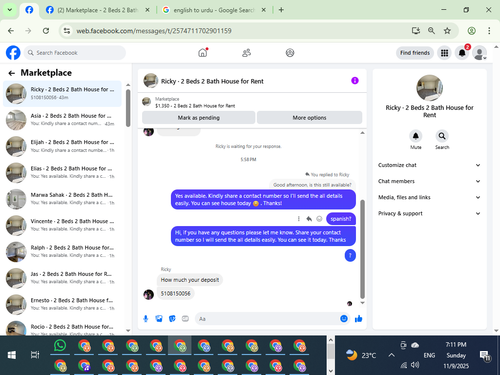Click Find friends button
Viewport: 500px width, 375px height.
(415, 53)
